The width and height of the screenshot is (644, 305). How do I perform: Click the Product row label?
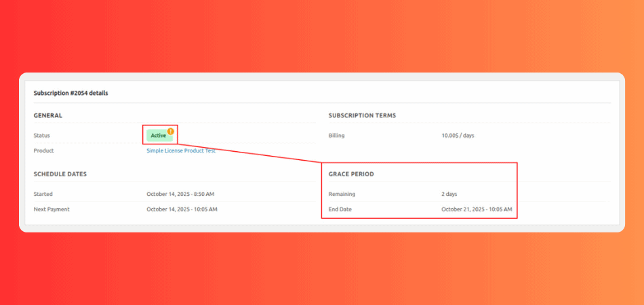point(43,150)
